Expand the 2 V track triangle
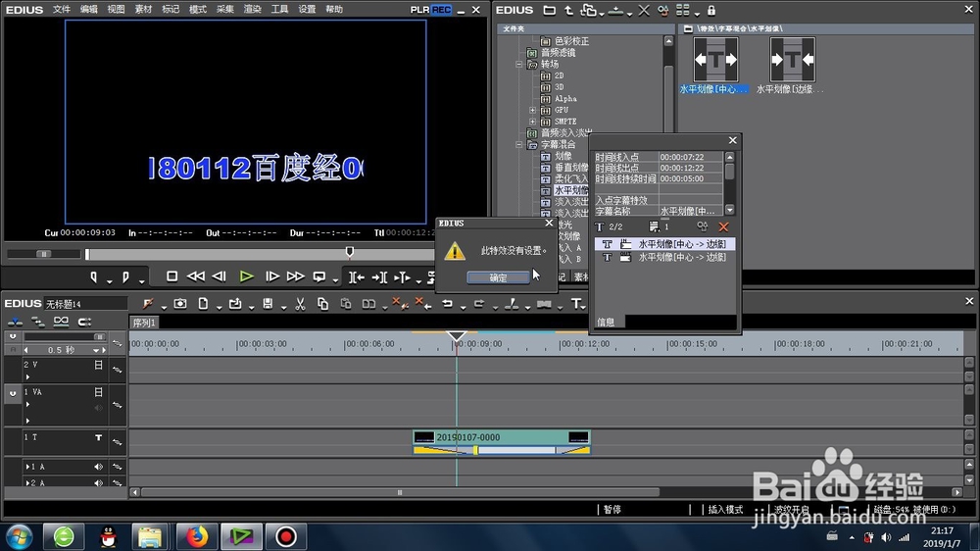 [x=27, y=377]
